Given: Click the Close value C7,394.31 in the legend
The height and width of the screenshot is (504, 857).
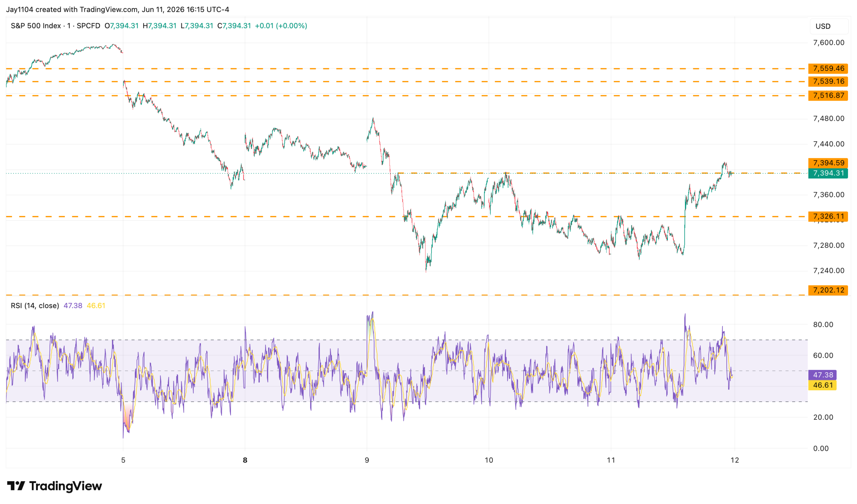Looking at the screenshot, I should [x=234, y=26].
